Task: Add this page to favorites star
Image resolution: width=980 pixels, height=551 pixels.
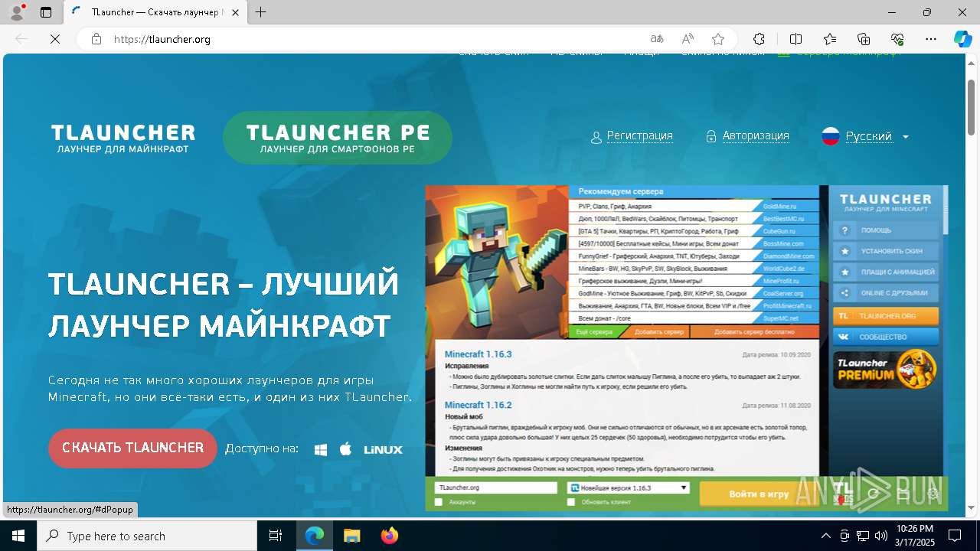Action: pos(718,39)
